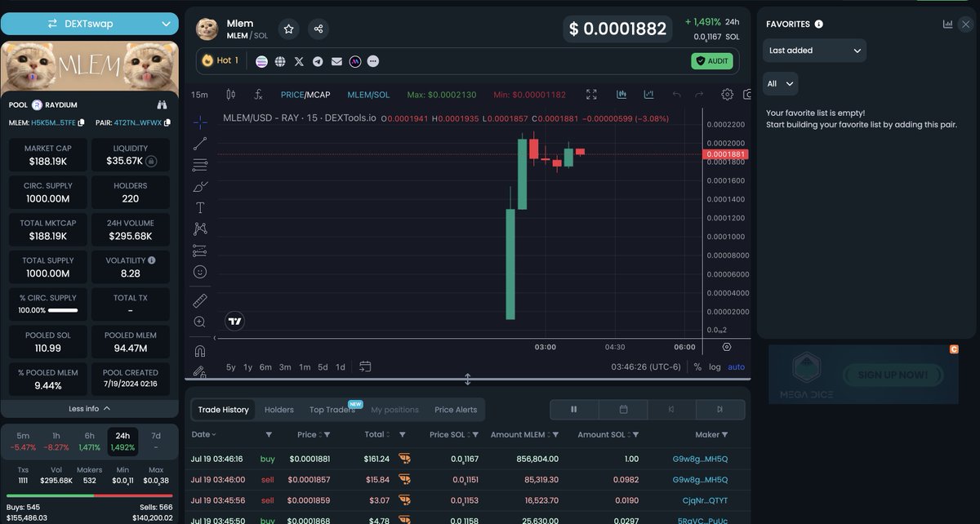Copy the MLEM token address
The height and width of the screenshot is (524, 980).
tap(82, 122)
